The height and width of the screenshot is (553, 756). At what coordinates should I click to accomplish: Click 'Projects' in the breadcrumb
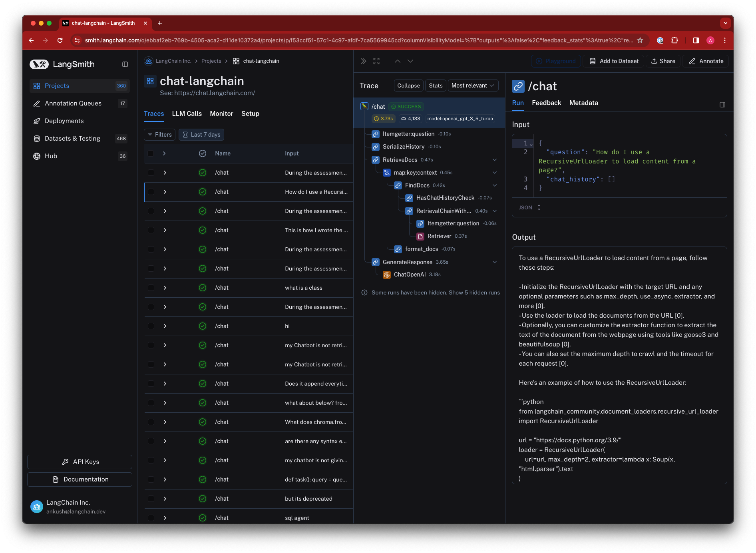211,61
